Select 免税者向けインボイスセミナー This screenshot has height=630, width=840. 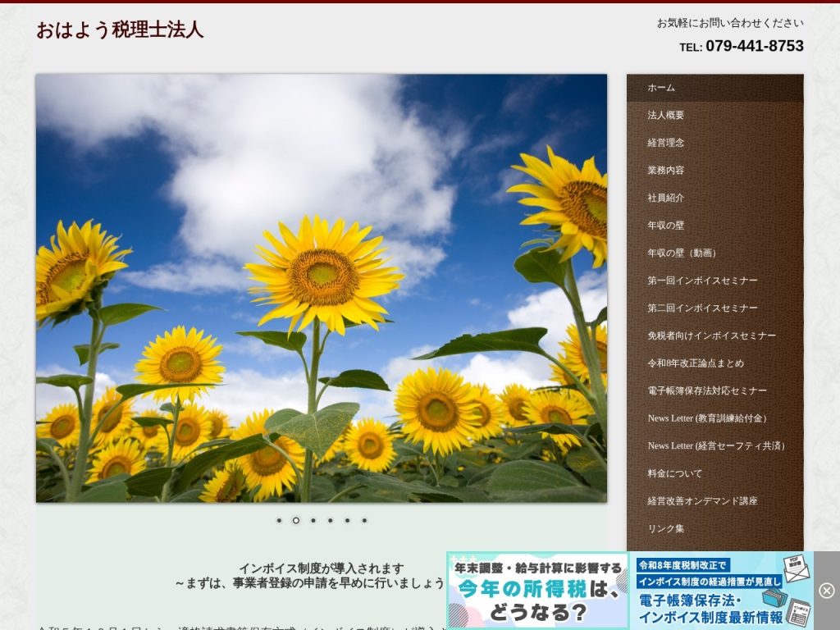point(715,336)
